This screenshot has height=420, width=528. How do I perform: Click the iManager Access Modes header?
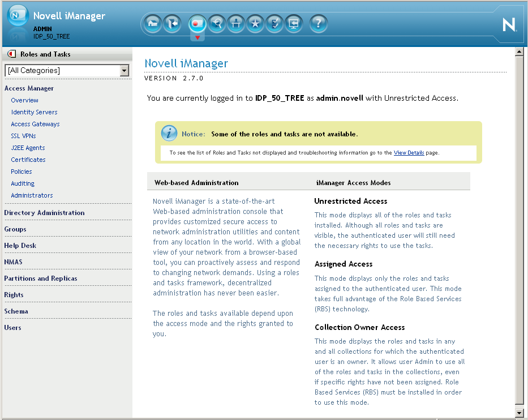click(353, 183)
